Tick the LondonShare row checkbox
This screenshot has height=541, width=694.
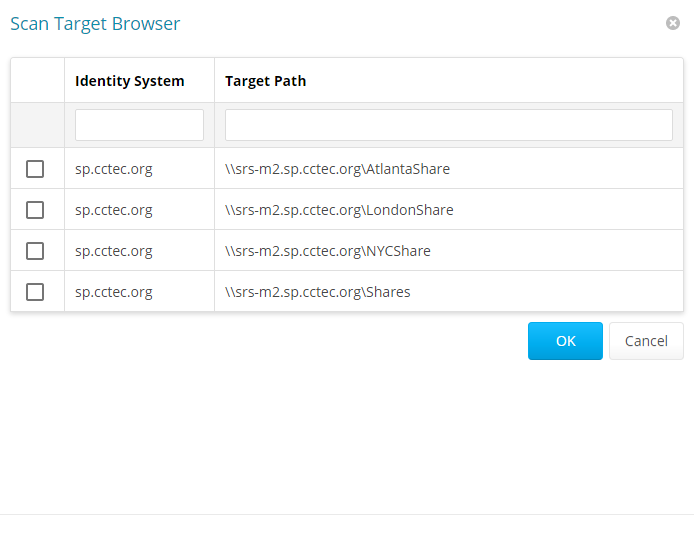pyautogui.click(x=35, y=210)
